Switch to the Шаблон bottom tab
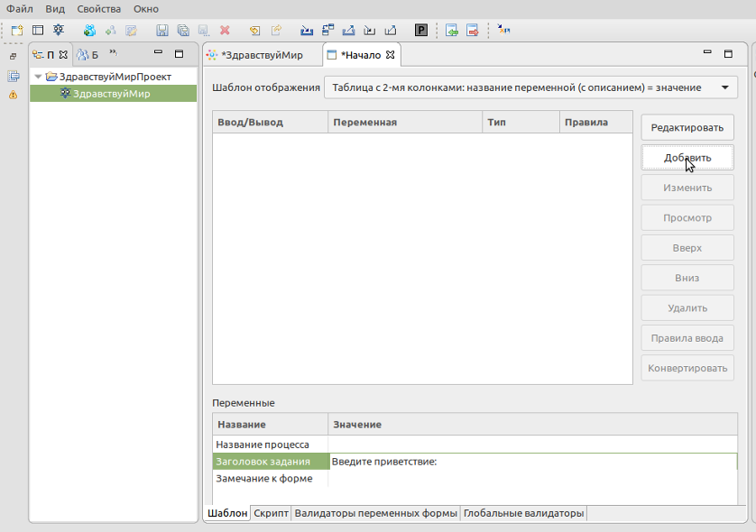 [x=227, y=513]
